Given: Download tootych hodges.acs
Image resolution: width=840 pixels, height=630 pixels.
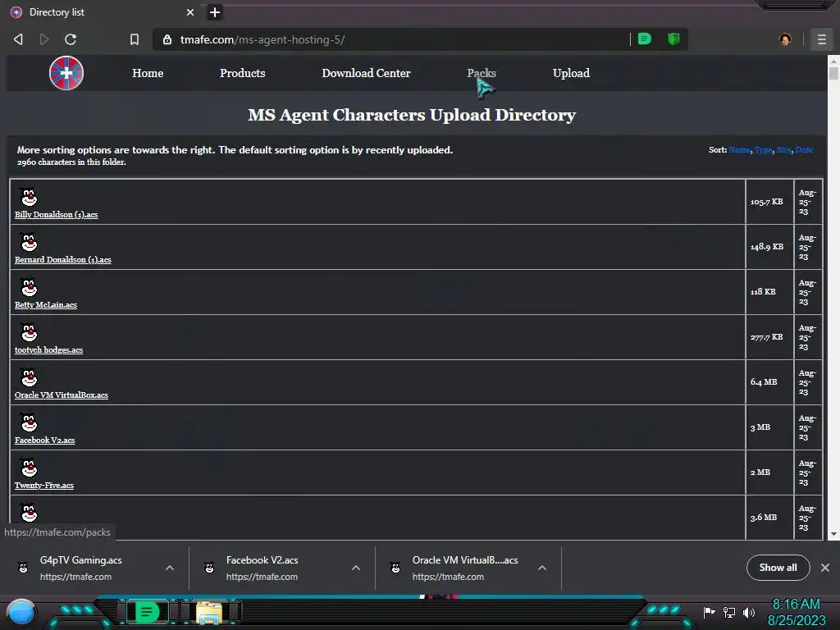Looking at the screenshot, I should [48, 349].
